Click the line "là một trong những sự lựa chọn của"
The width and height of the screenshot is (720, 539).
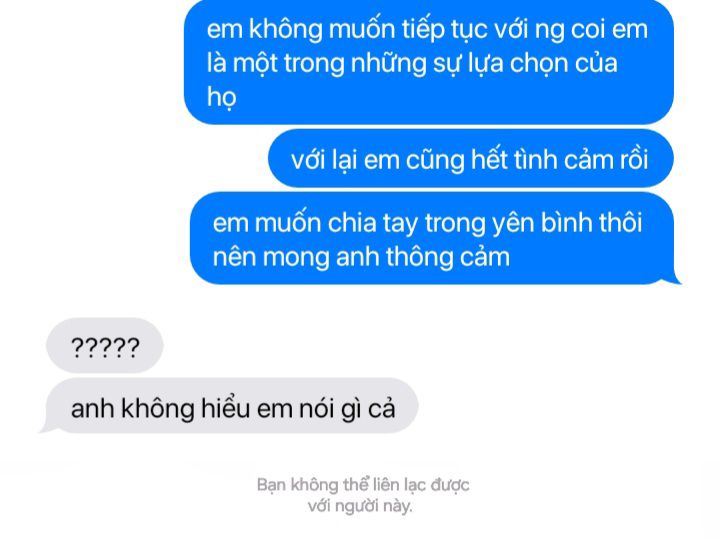412,63
